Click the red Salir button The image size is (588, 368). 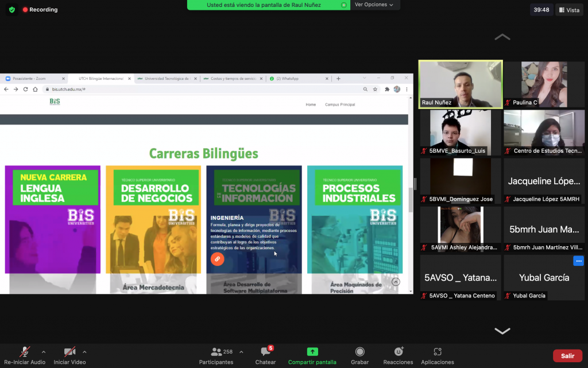click(x=567, y=356)
